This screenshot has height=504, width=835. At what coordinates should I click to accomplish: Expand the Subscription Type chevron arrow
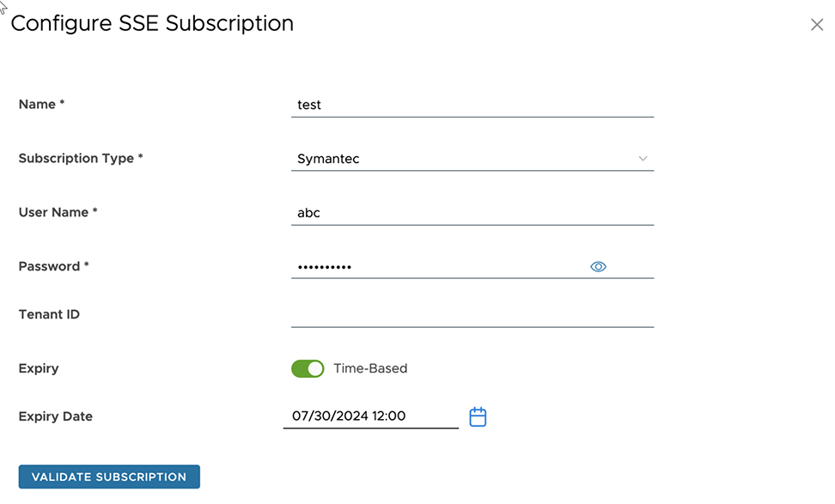tap(643, 159)
